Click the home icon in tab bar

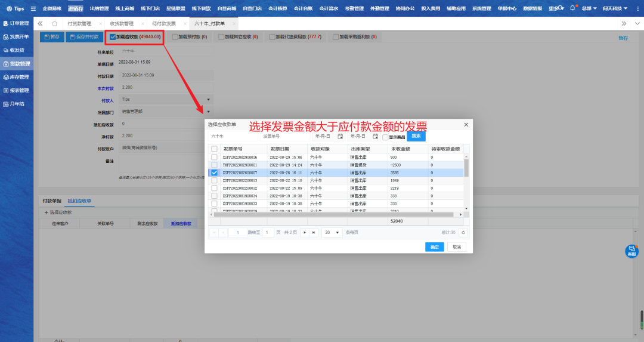pyautogui.click(x=55, y=23)
